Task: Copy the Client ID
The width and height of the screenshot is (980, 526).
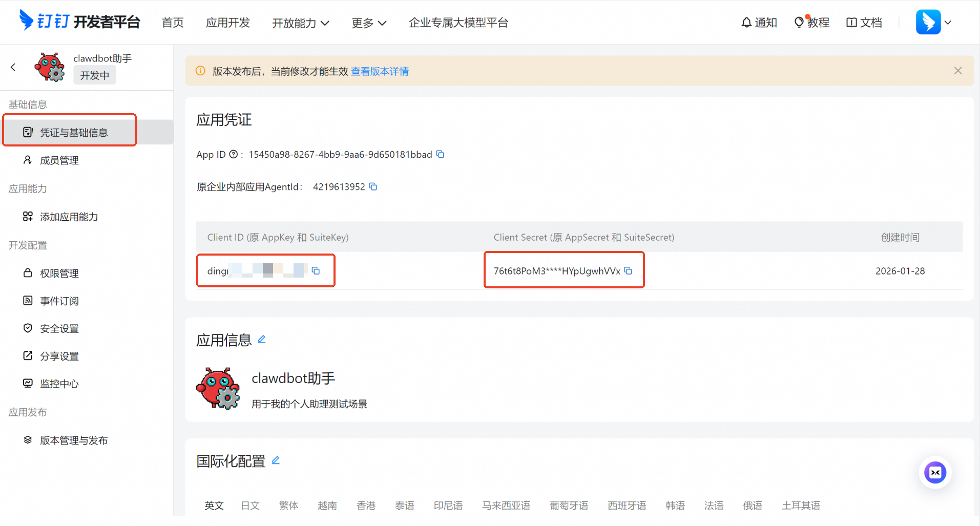Action: coord(316,270)
